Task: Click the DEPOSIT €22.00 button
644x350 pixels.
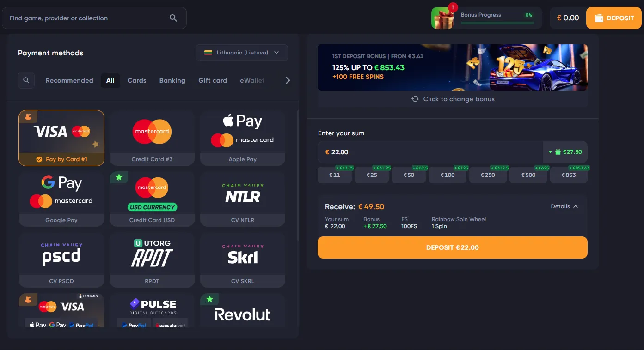Action: pyautogui.click(x=453, y=247)
